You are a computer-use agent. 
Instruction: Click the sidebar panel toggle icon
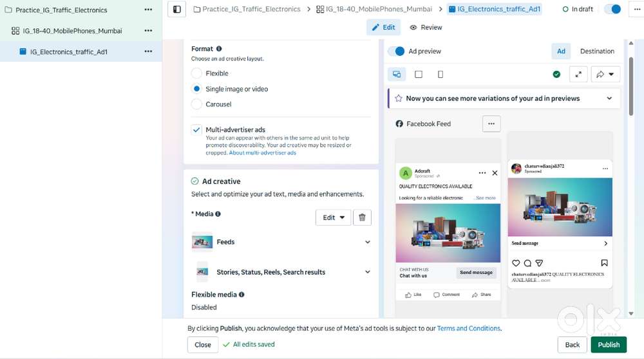pyautogui.click(x=177, y=10)
